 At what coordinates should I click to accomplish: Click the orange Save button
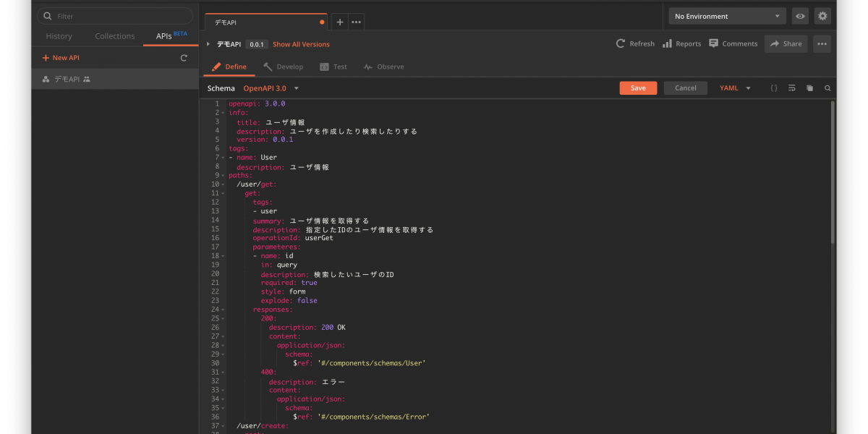coord(638,88)
